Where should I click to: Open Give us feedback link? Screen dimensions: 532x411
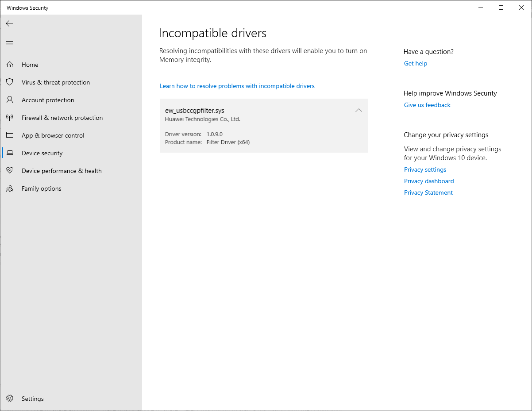coord(427,105)
